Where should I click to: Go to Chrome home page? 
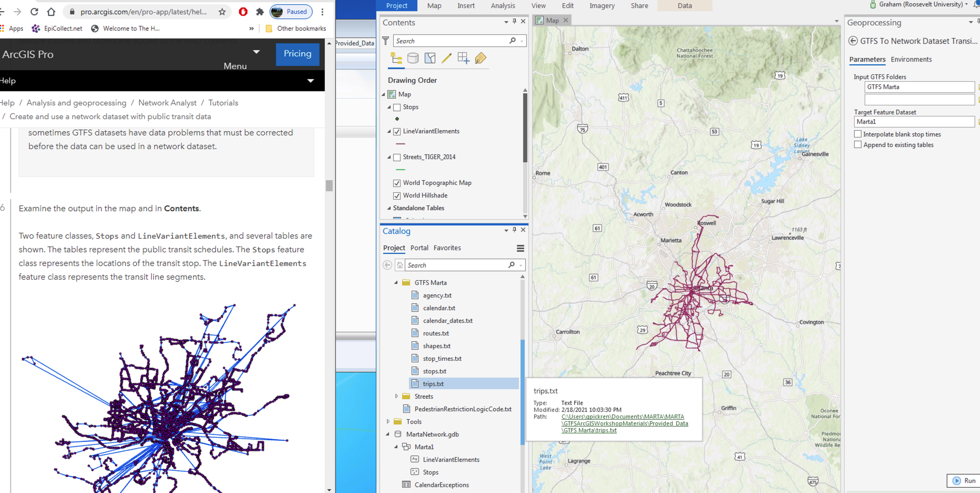tap(51, 12)
